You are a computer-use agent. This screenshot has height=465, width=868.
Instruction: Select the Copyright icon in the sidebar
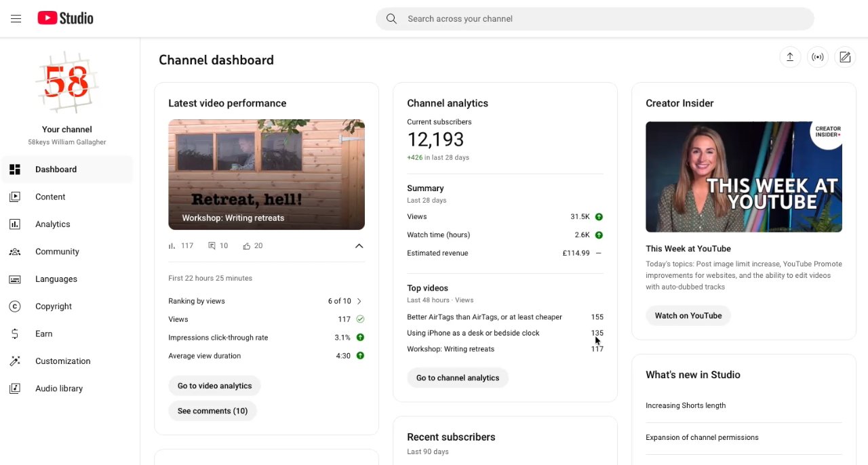[x=15, y=306]
